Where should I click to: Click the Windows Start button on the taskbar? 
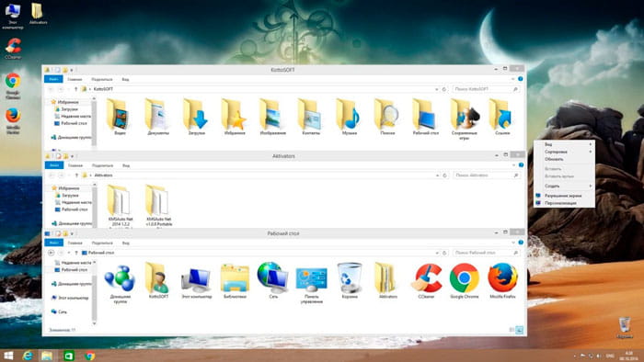[8, 356]
